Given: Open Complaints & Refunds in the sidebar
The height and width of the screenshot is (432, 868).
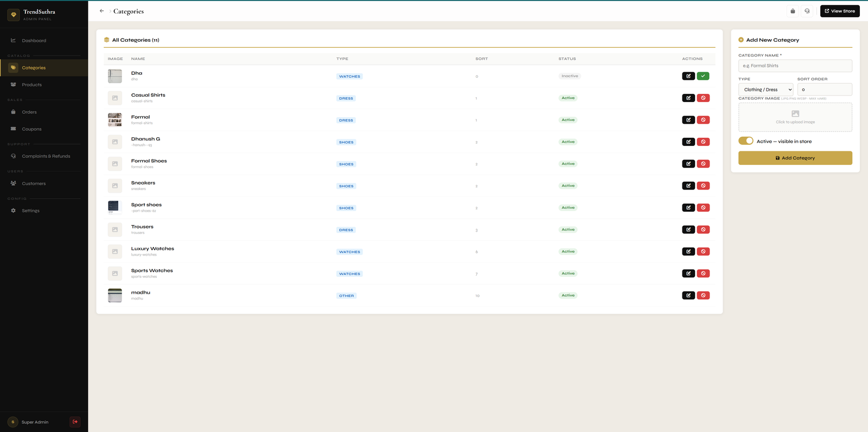Looking at the screenshot, I should [44, 156].
